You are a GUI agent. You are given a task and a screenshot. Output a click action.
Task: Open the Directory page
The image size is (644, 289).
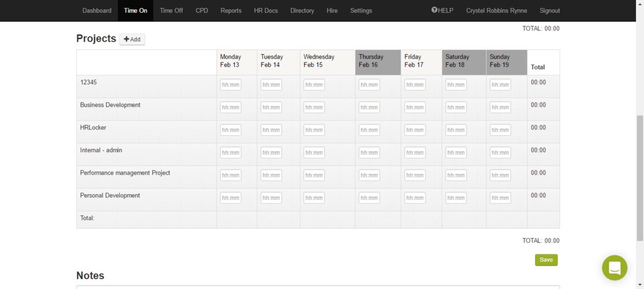[x=302, y=10]
